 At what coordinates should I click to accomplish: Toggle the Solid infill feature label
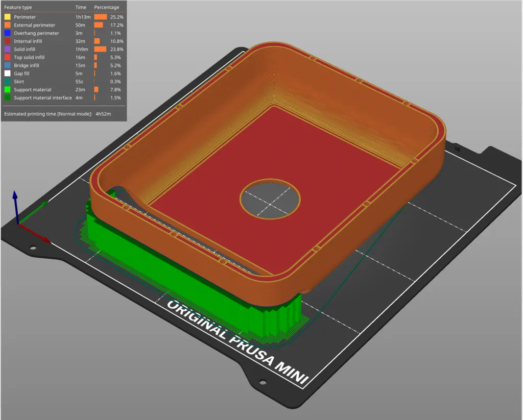(x=25, y=50)
